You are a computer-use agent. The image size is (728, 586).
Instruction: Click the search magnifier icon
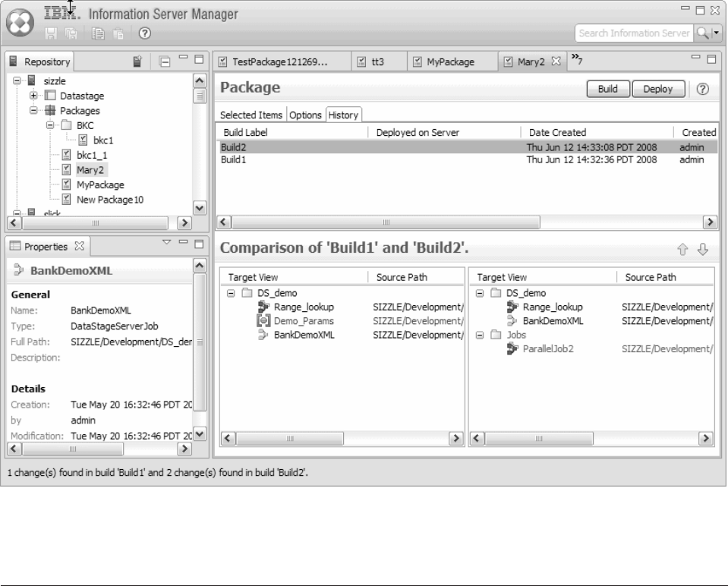pos(702,33)
